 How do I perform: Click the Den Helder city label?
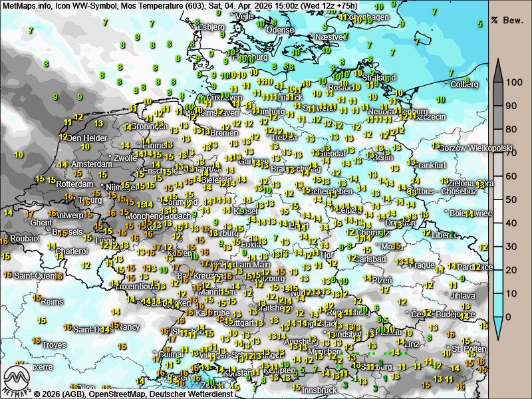tap(88, 138)
